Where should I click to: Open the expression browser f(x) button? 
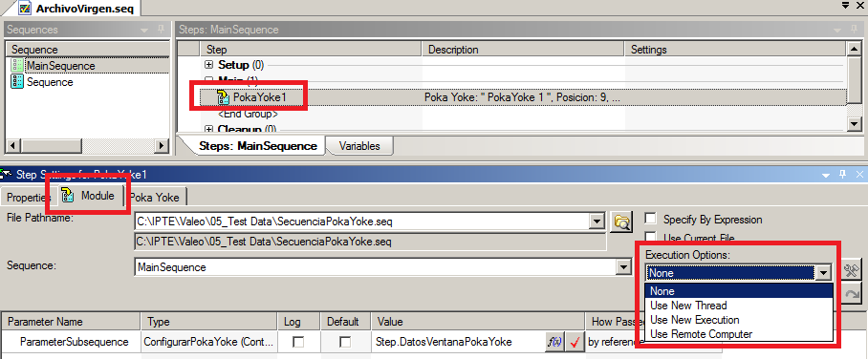click(554, 342)
